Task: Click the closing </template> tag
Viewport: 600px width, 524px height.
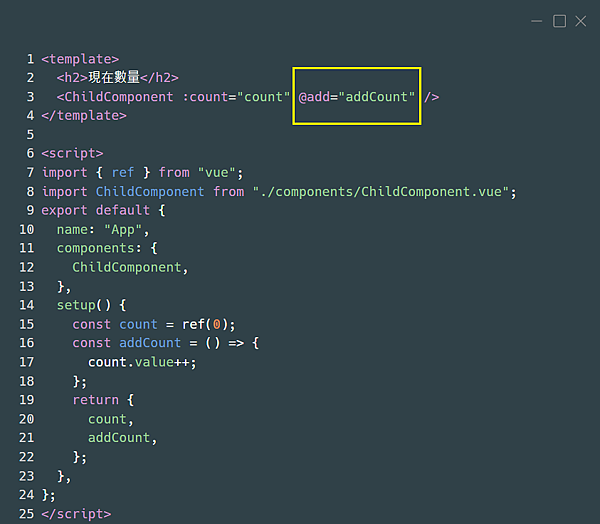Action: coord(84,116)
